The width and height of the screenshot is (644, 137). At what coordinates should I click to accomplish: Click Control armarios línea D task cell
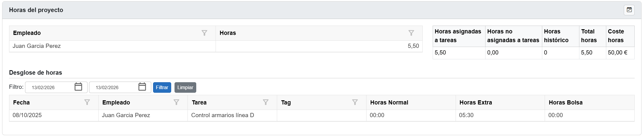point(223,115)
